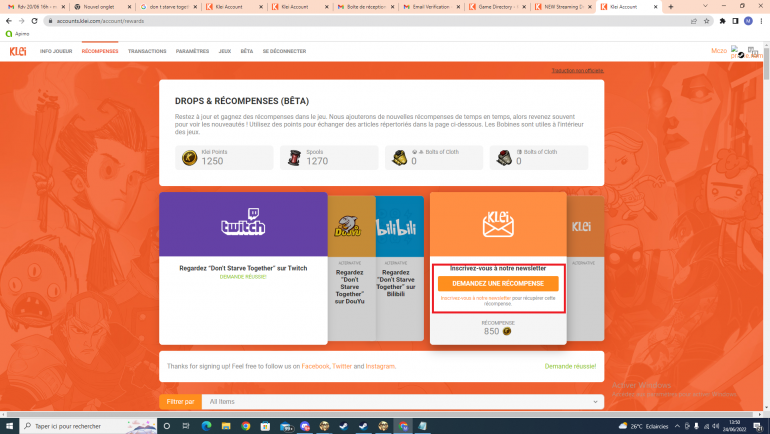Screen dimensions: 770x434
Task: Toggle the Chrome side panel icon
Action: (735, 21)
